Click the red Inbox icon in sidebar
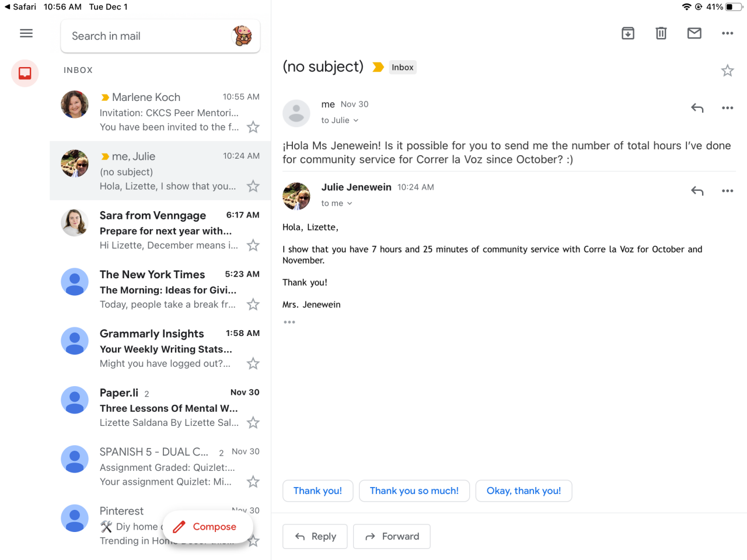This screenshot has height=560, width=747. pos(25,73)
